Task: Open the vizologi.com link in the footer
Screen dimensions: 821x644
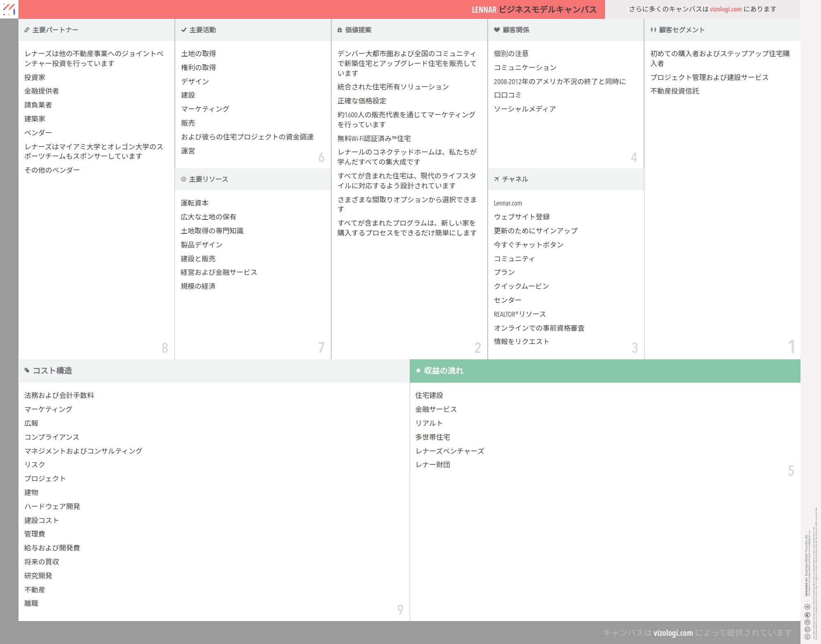Action: 673,633
